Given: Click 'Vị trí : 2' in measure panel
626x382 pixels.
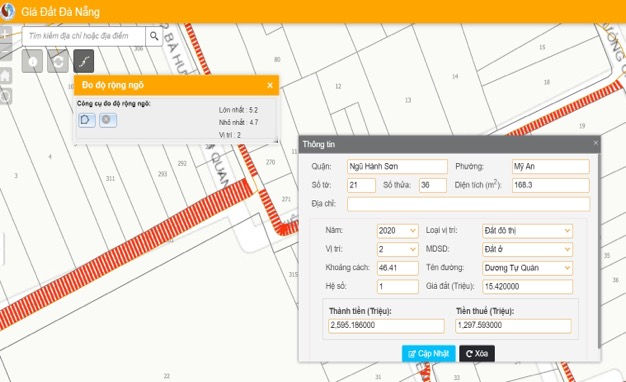Looking at the screenshot, I should [x=230, y=135].
